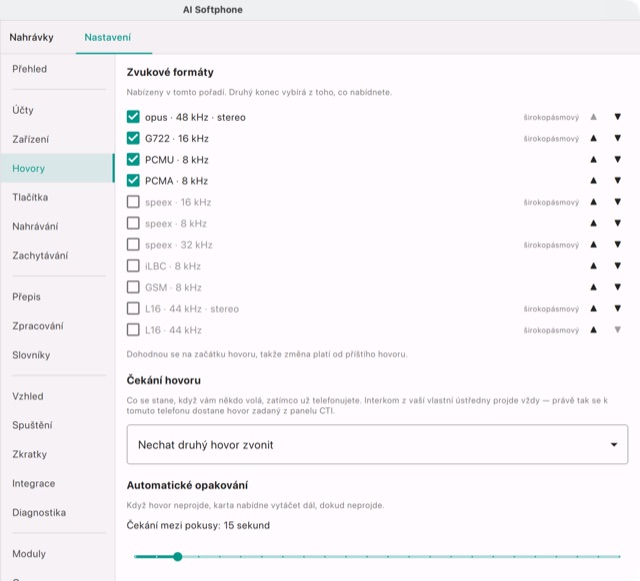Image resolution: width=640 pixels, height=581 pixels.
Task: Show Diagnostika settings
Action: (x=58, y=512)
